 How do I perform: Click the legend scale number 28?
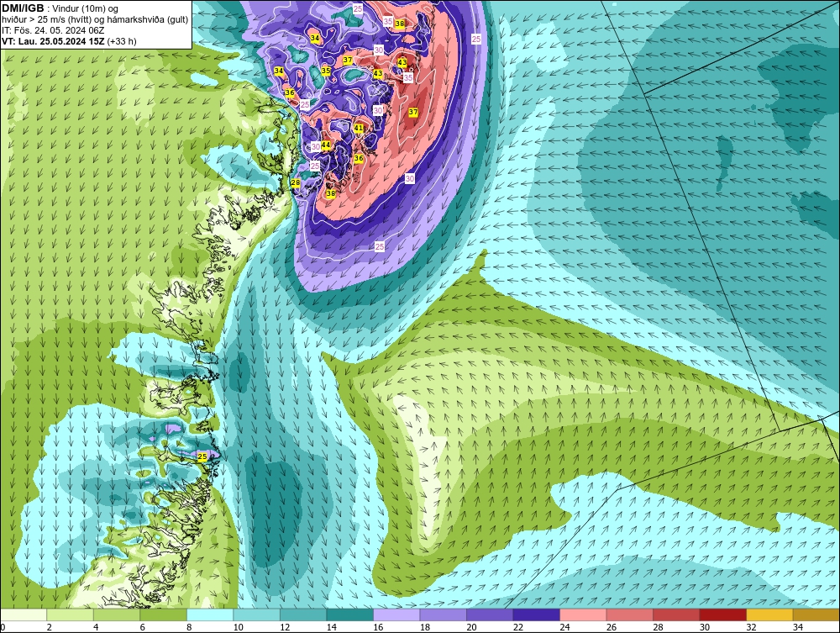(x=658, y=627)
